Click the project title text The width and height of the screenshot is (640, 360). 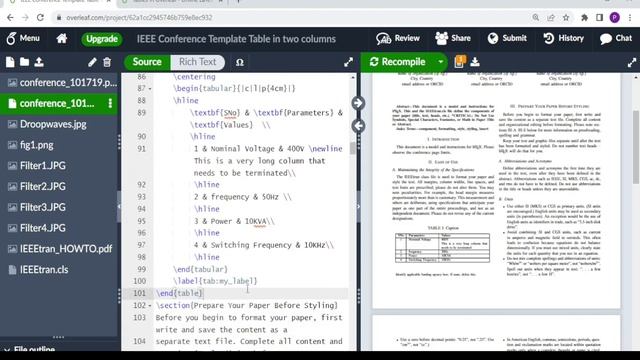[236, 39]
